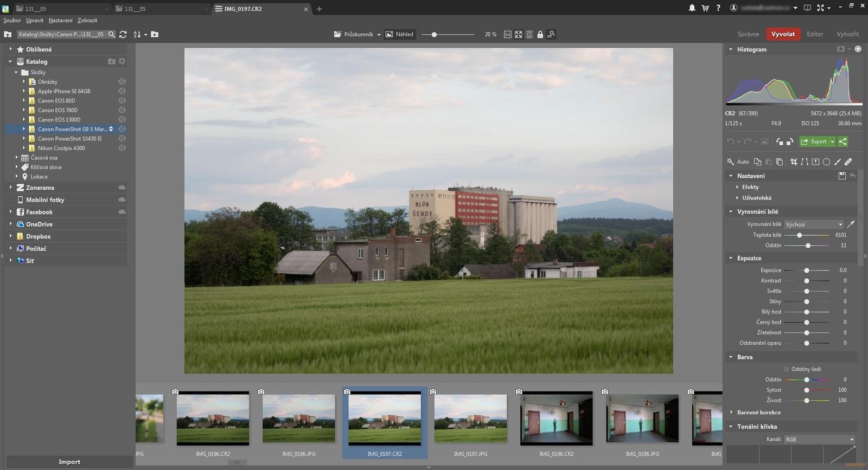Select the filter brush tool
Image resolution: width=868 pixels, height=470 pixels.
click(837, 162)
